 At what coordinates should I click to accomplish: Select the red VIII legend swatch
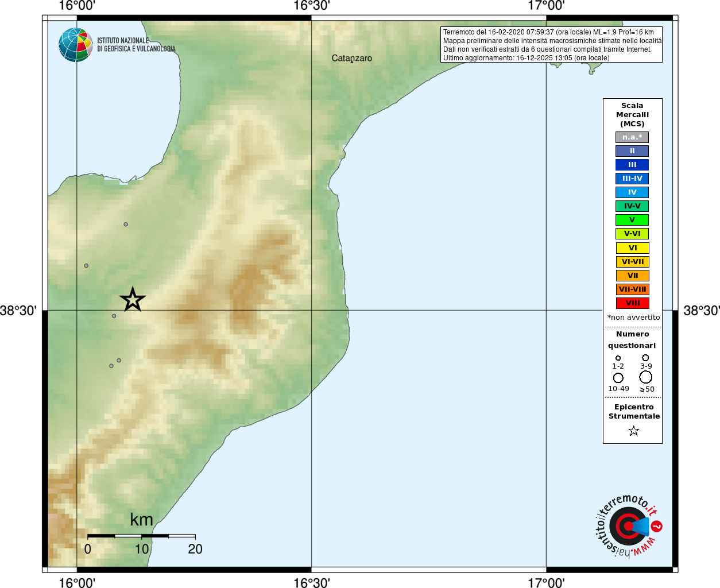632,303
